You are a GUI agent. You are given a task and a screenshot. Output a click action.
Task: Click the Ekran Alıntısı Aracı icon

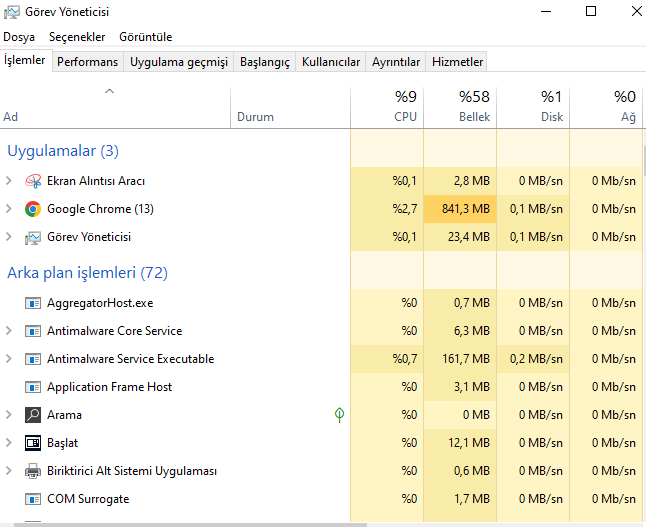(x=33, y=181)
